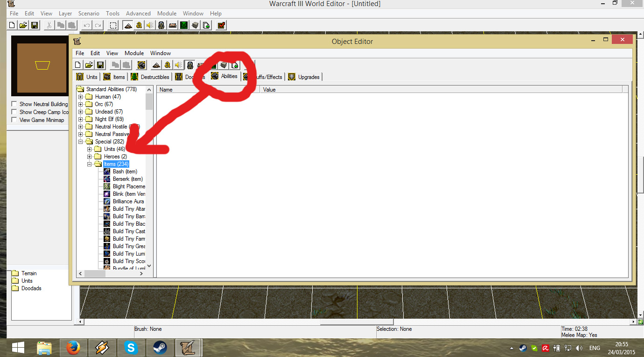This screenshot has height=357, width=644.
Task: Select Bash (item) ability
Action: tap(125, 171)
